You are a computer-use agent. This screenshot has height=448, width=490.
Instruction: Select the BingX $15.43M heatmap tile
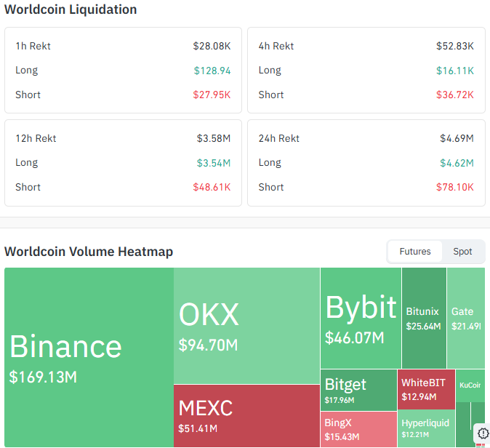tap(358, 429)
